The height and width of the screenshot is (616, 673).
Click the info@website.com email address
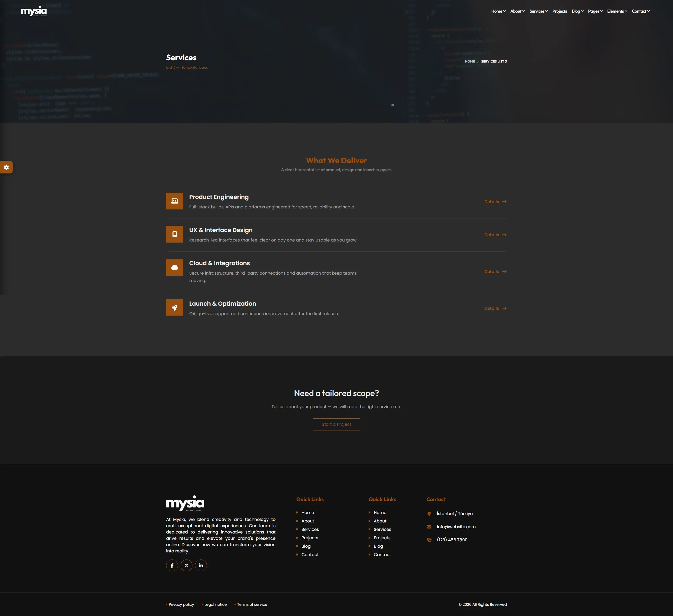coord(456,527)
